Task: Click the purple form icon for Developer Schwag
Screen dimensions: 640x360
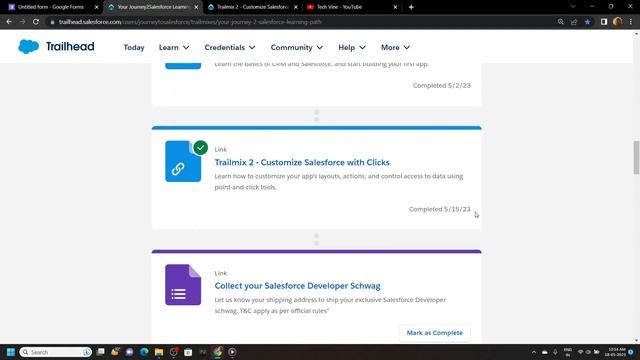Action: click(183, 284)
